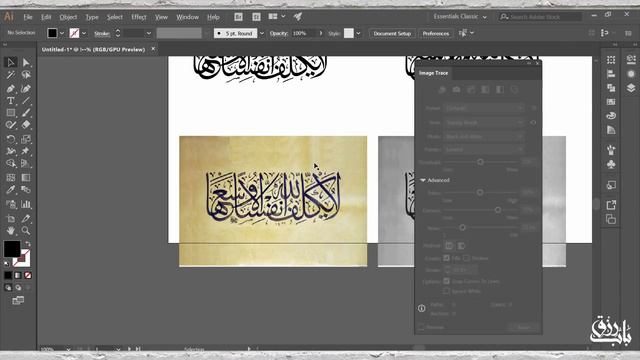Open the Style dropdown arrow
This screenshot has height=360, width=640.
tap(358, 33)
